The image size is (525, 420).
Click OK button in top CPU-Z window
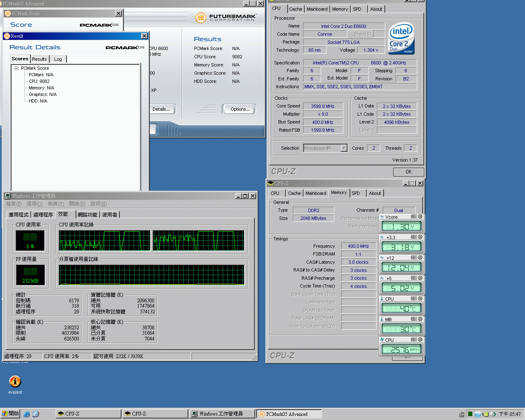[409, 172]
